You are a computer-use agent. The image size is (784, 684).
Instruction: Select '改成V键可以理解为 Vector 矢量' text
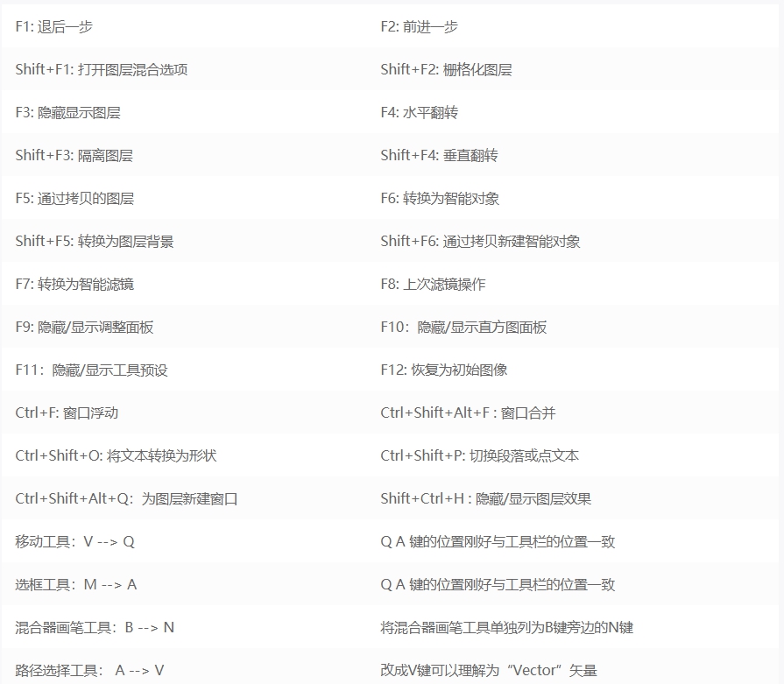tap(489, 671)
